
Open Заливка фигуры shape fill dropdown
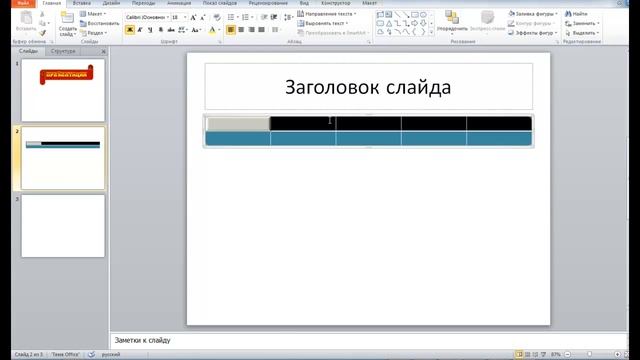pos(533,14)
